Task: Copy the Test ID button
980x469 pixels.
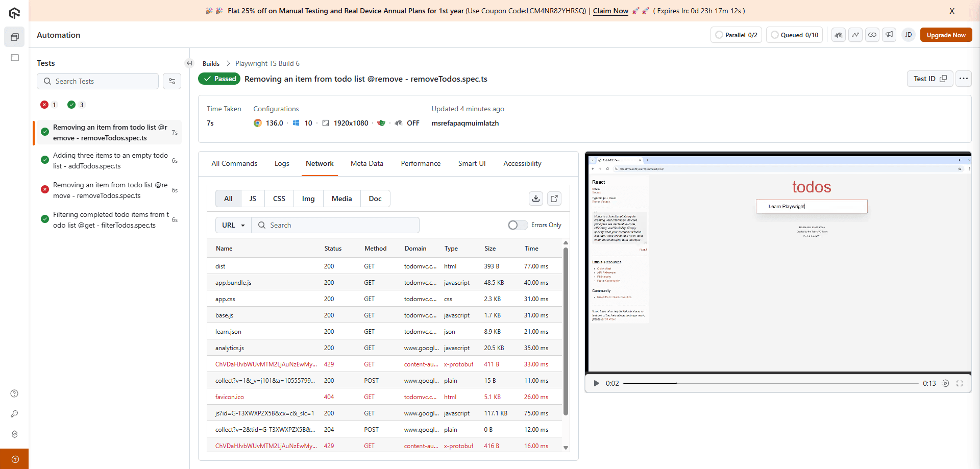Action: click(930, 79)
